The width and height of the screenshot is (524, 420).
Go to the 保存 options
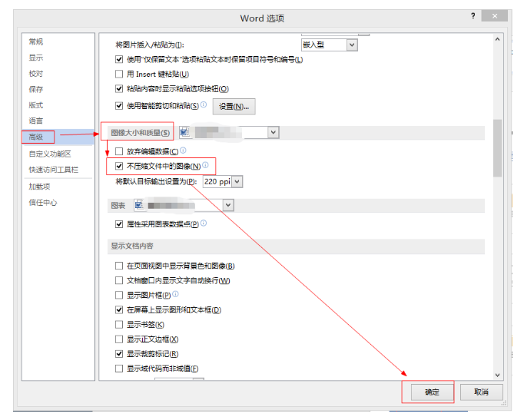(36, 89)
